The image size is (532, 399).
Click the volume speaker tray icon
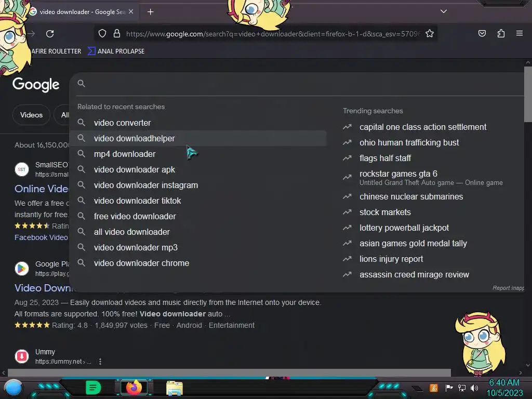click(474, 388)
